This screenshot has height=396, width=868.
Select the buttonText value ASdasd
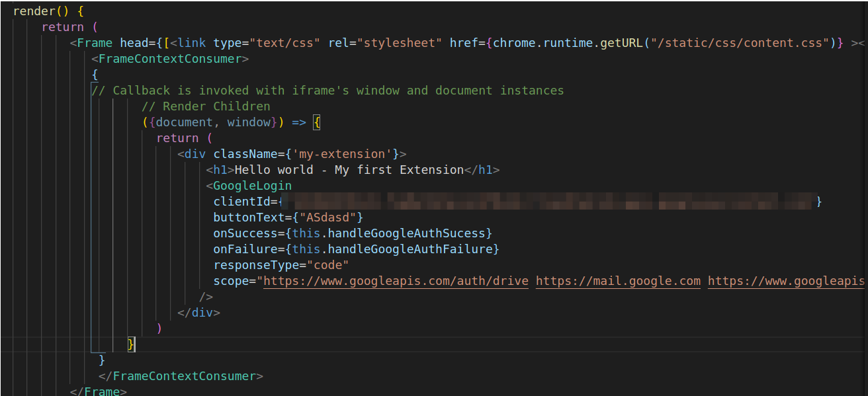pyautogui.click(x=329, y=217)
